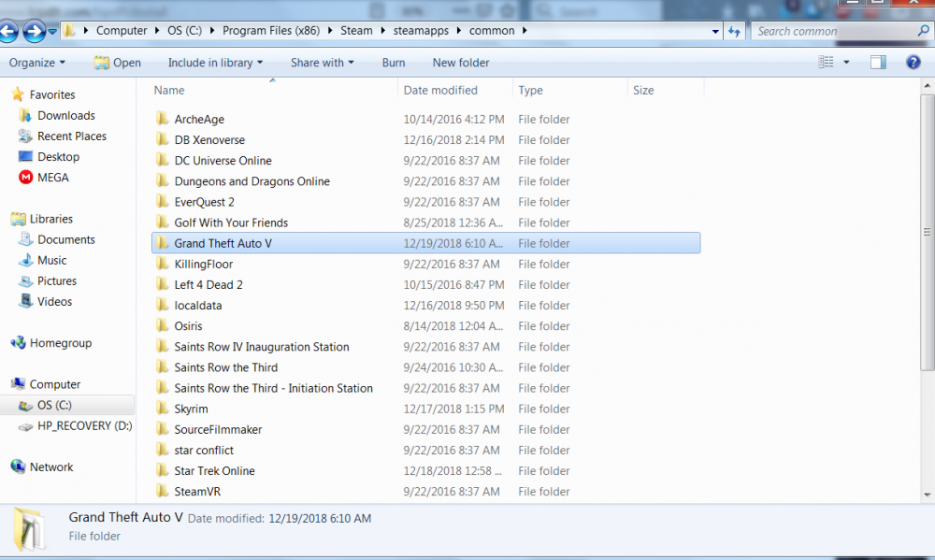This screenshot has height=560, width=935.
Task: Click the Forward navigation arrow button
Action: (34, 31)
